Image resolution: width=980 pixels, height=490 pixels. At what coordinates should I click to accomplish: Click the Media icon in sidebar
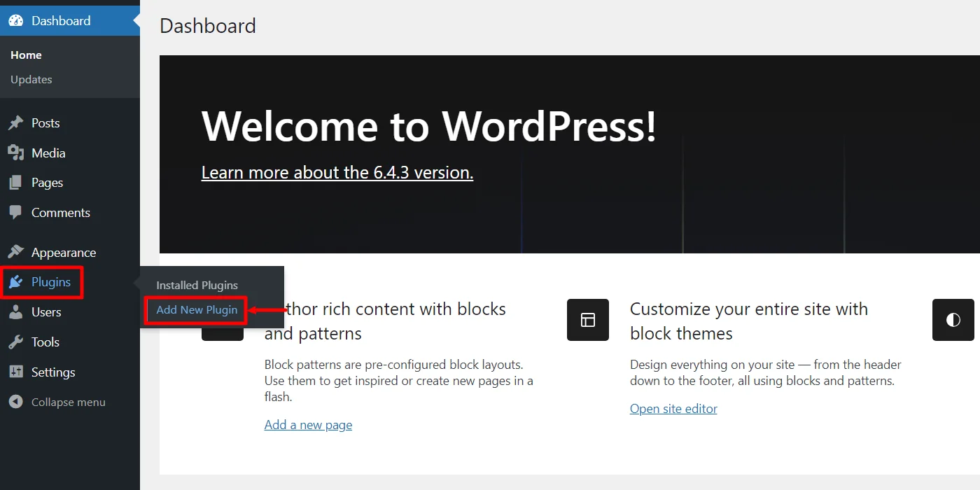15,153
